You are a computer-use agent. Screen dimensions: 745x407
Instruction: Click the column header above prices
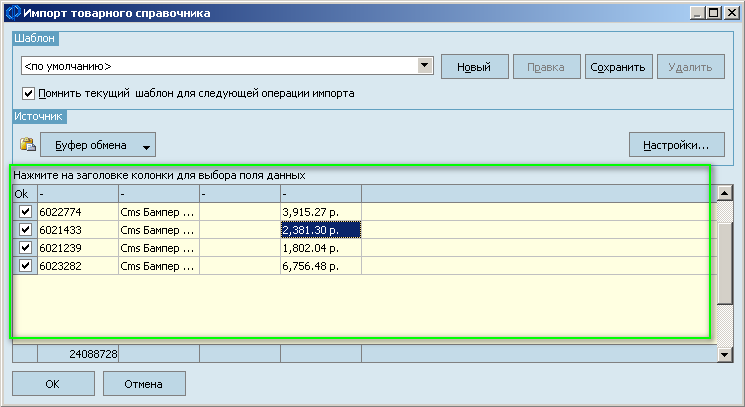coord(321,194)
